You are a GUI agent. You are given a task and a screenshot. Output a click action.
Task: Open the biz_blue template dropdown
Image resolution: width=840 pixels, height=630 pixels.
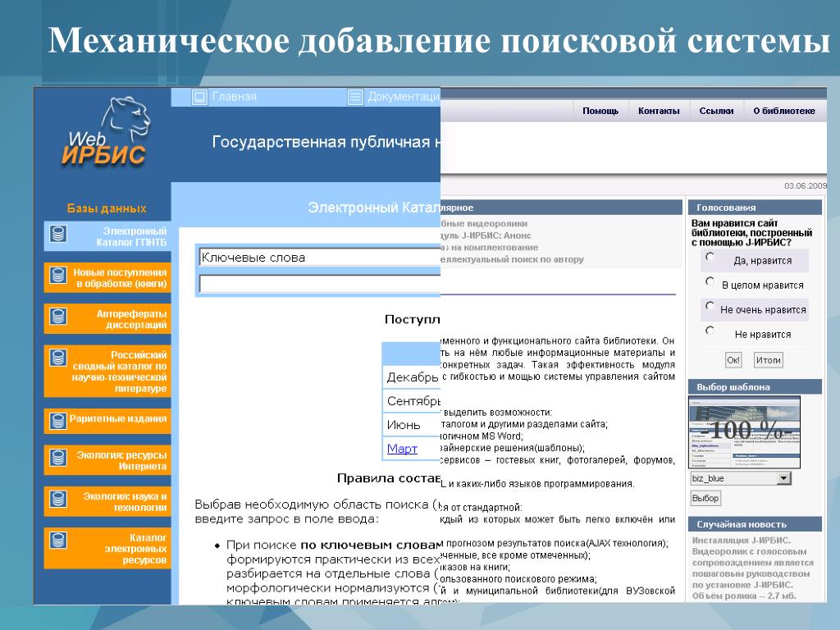pos(783,478)
